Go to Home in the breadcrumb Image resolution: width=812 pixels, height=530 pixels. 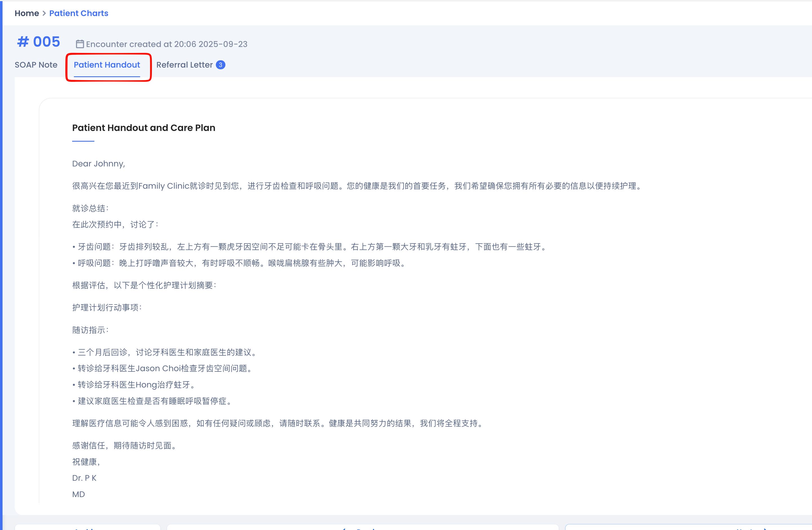point(26,13)
